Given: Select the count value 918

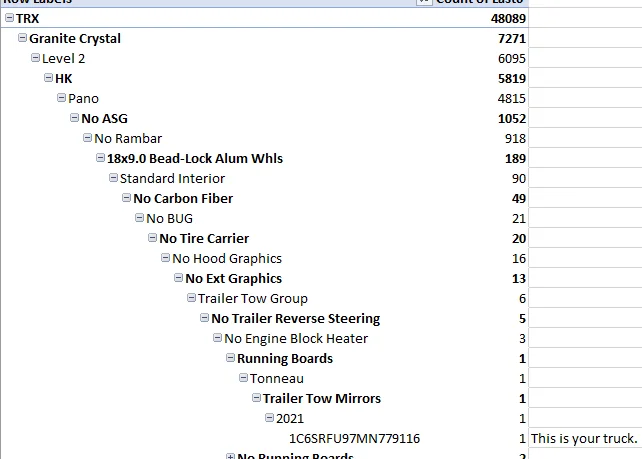Looking at the screenshot, I should [515, 138].
